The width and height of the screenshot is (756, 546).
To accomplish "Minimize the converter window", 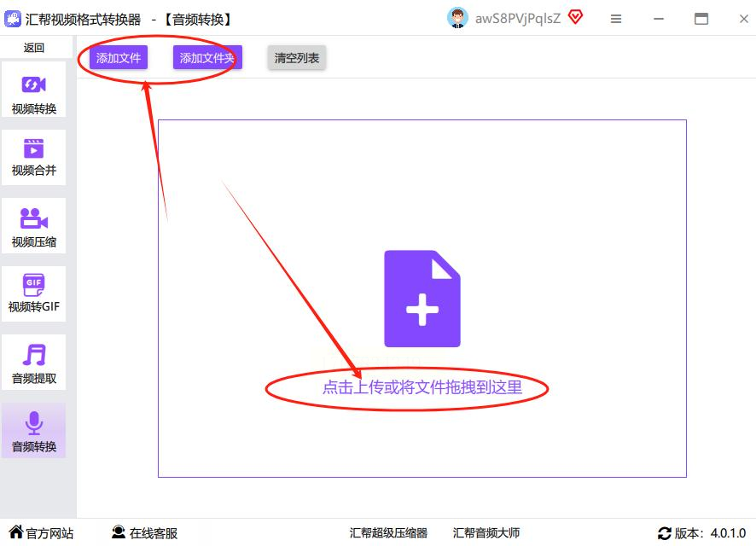I will tap(659, 19).
